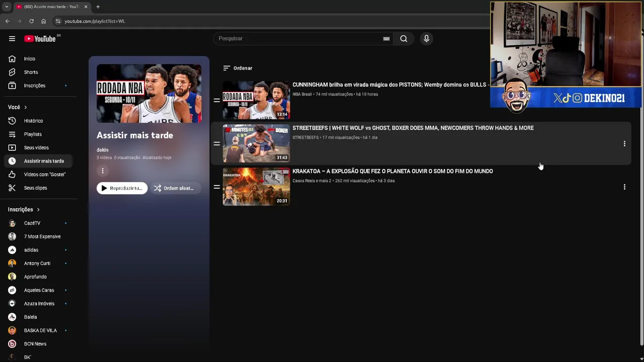Open Playlists in sidebar
The image size is (644, 362).
pos(38,134)
